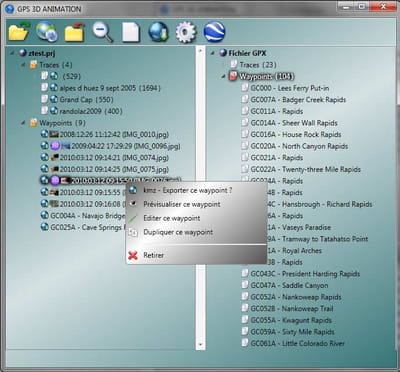Select waypoint 2010:03:12 09:14:25 IMG_0075.jpg
400x372 pixels.
114,169
